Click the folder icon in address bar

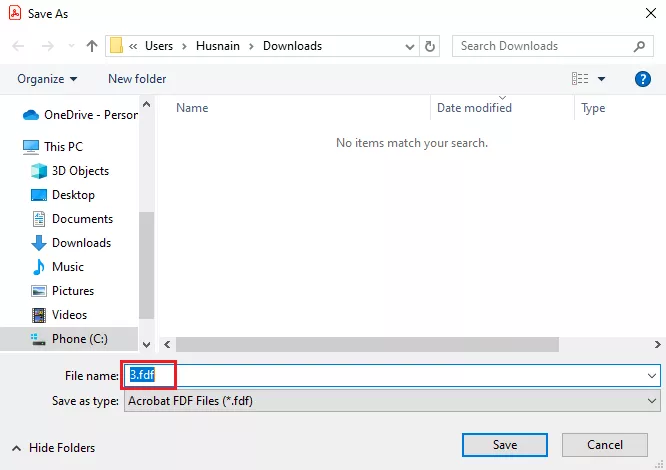(x=116, y=45)
